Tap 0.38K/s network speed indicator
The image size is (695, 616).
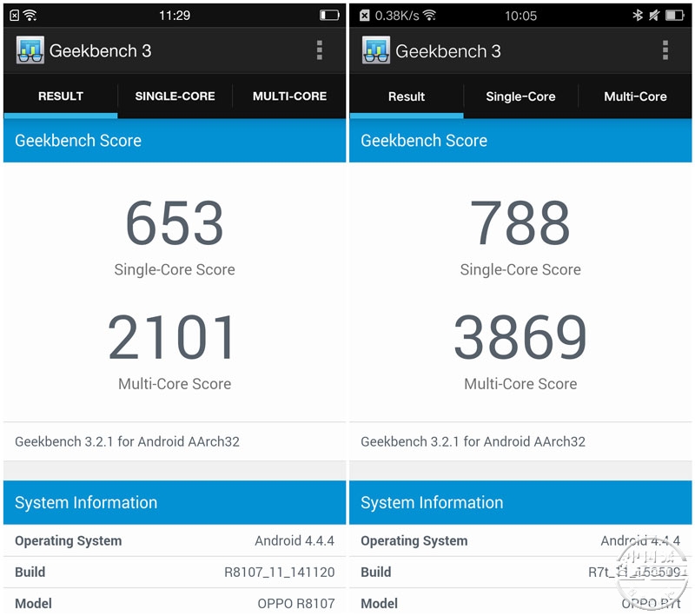pos(397,16)
